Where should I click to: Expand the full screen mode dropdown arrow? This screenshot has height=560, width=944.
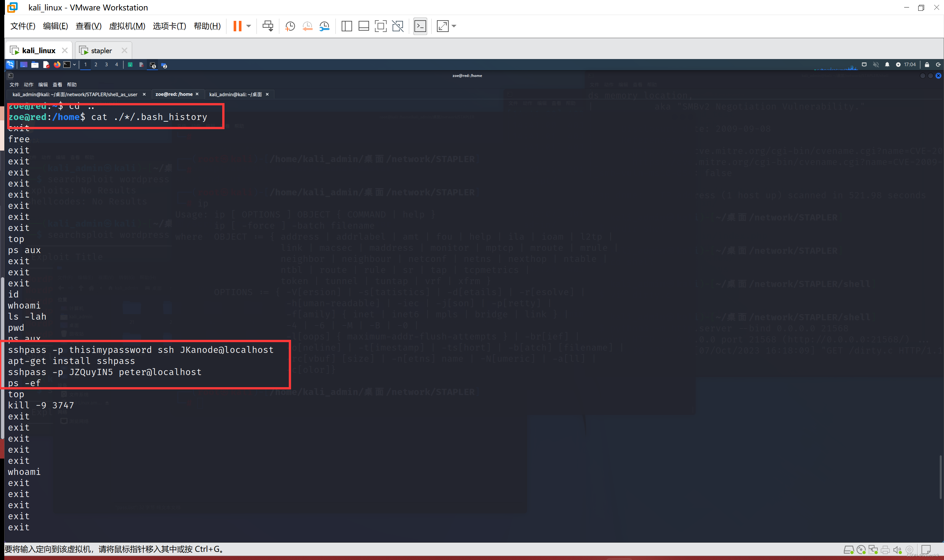(454, 26)
